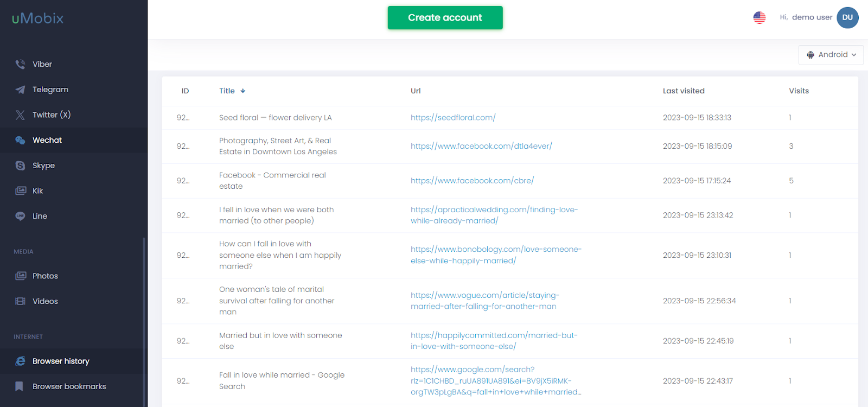Image resolution: width=868 pixels, height=407 pixels.
Task: Open the Photos media section
Action: 45,276
